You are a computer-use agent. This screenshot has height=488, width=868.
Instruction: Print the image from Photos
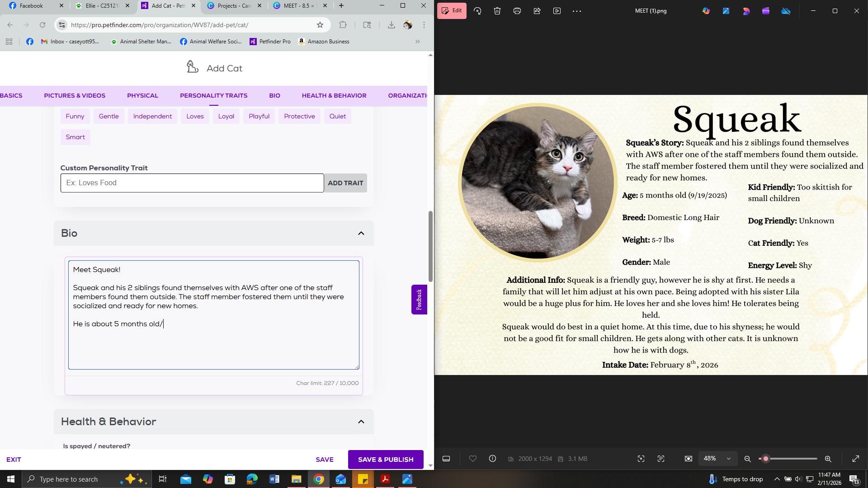[517, 10]
